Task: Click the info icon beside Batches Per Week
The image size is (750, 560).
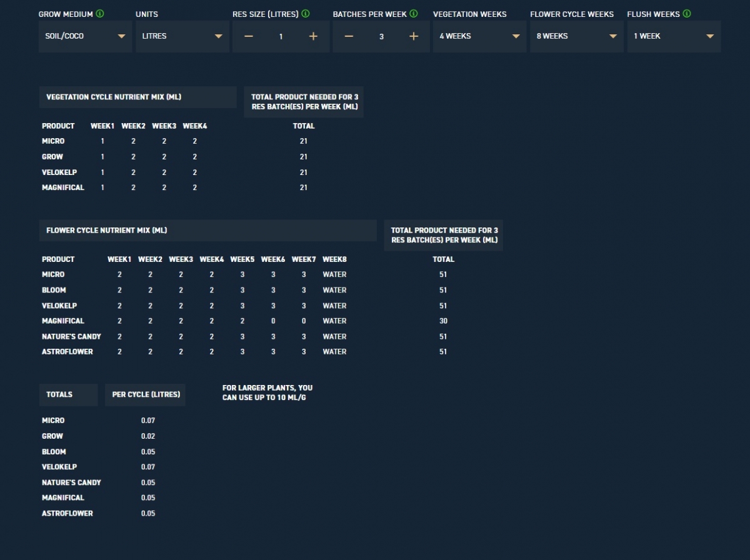Action: (413, 14)
